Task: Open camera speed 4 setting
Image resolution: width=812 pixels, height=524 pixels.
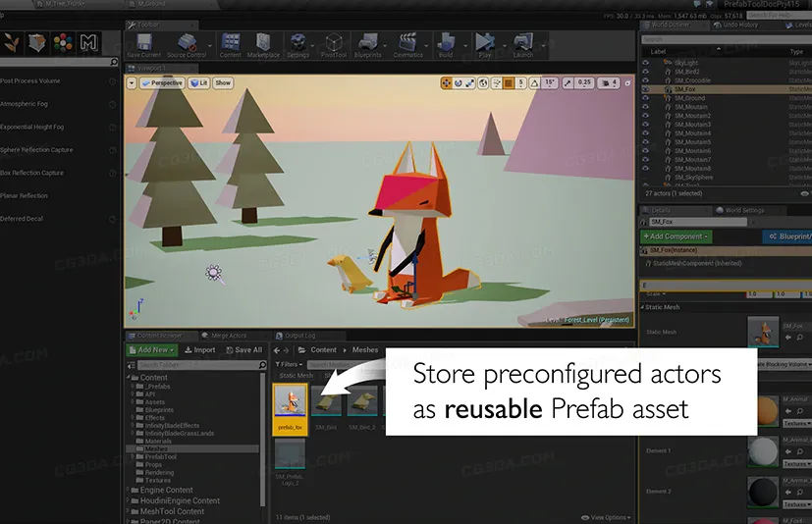Action: tap(609, 82)
